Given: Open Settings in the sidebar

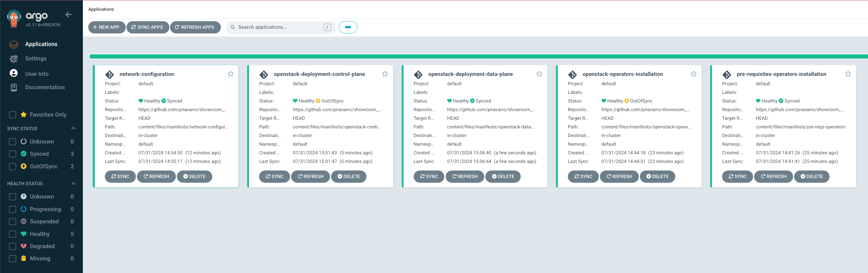Looking at the screenshot, I should click(x=36, y=59).
